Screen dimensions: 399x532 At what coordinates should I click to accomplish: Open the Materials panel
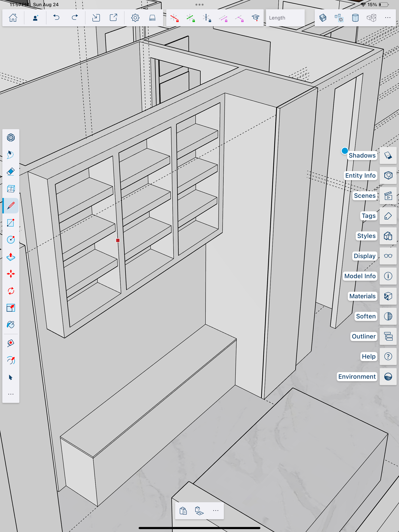click(388, 296)
